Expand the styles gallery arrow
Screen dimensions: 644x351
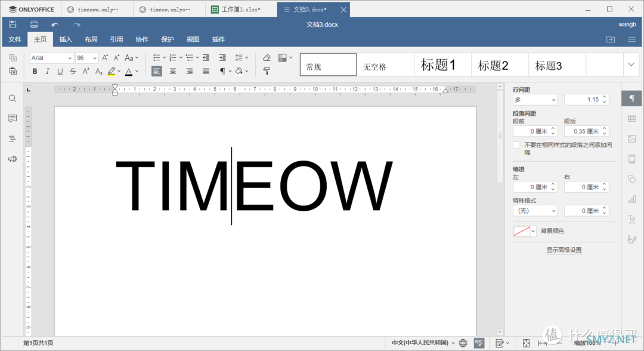tap(631, 64)
